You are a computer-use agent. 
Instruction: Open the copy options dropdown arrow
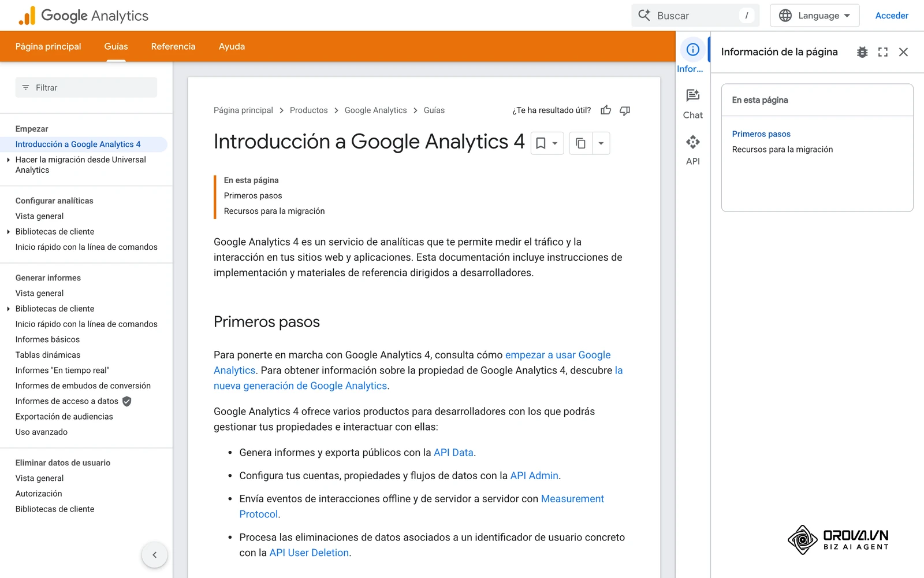tap(601, 143)
